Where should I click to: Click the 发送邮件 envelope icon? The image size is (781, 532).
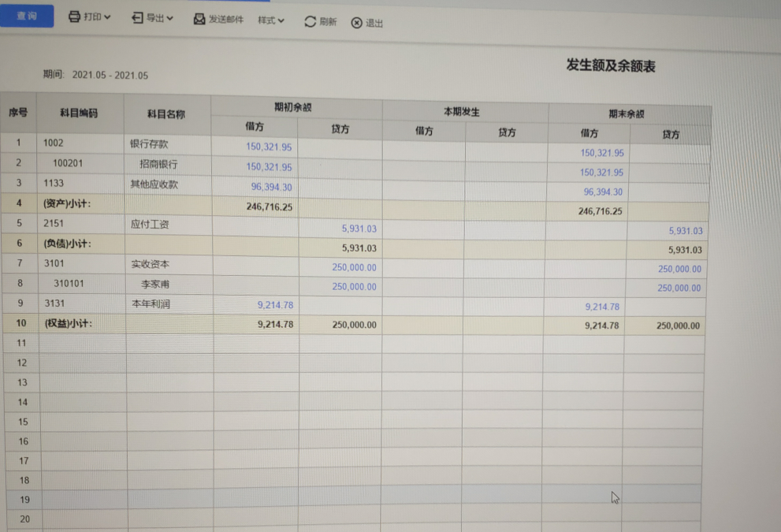[199, 20]
